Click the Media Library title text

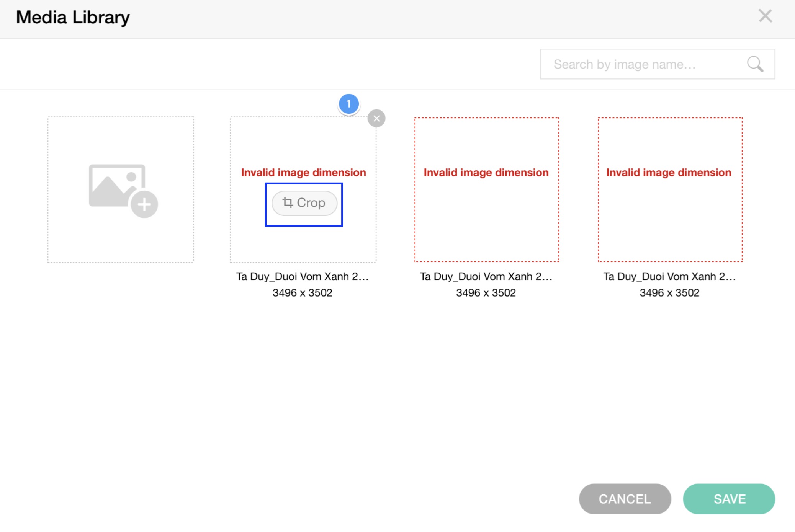(x=73, y=18)
